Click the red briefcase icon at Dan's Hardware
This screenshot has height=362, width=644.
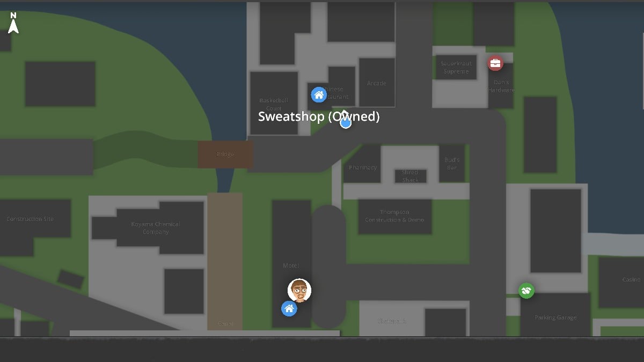(x=494, y=63)
